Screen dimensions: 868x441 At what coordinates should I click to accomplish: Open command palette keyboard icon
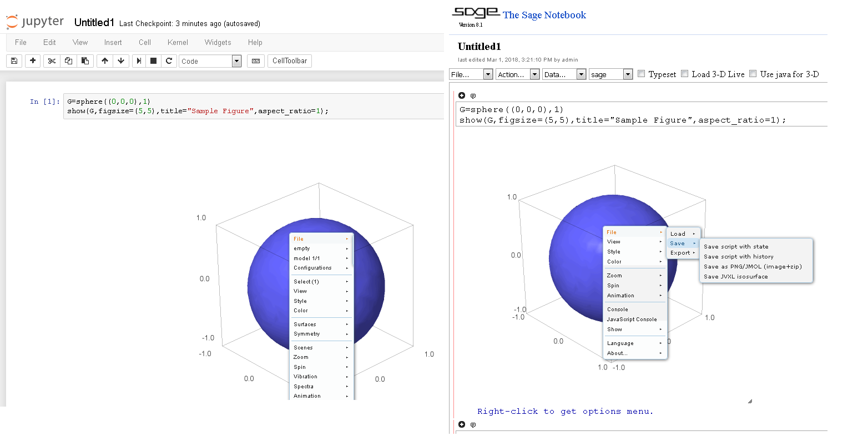(256, 61)
